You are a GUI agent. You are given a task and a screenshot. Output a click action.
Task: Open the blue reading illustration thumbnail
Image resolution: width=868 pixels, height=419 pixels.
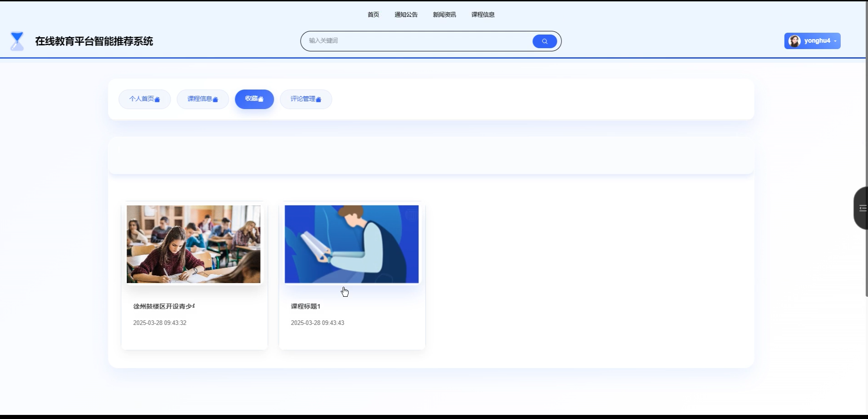coord(351,244)
